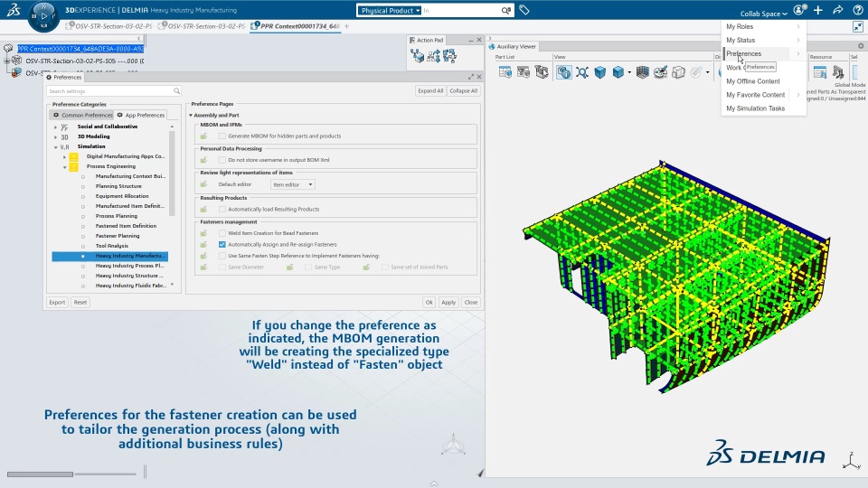Image resolution: width=868 pixels, height=488 pixels.
Task: Click the plus add icon in top bar
Action: (x=818, y=10)
